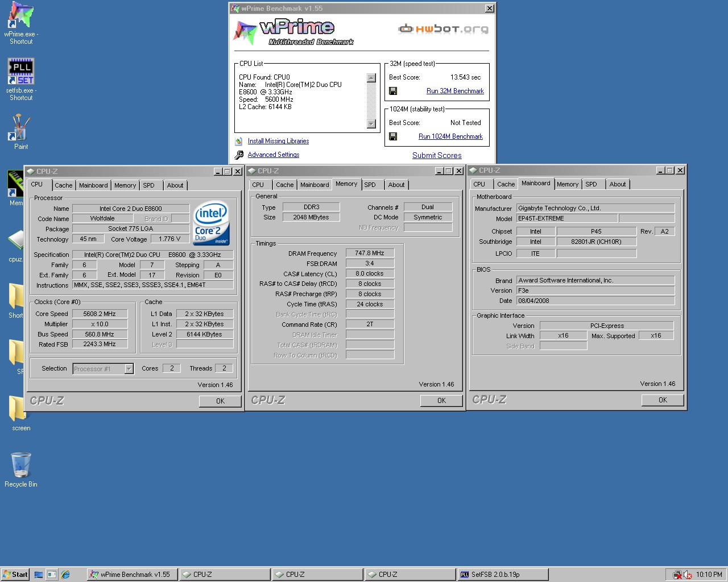Click OK in the right CPU-Z Mainboard window
Viewport: 728px width, 582px height.
pyautogui.click(x=663, y=400)
